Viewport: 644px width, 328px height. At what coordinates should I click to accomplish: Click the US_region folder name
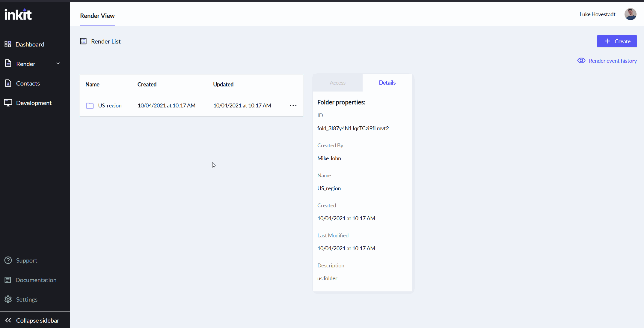110,106
